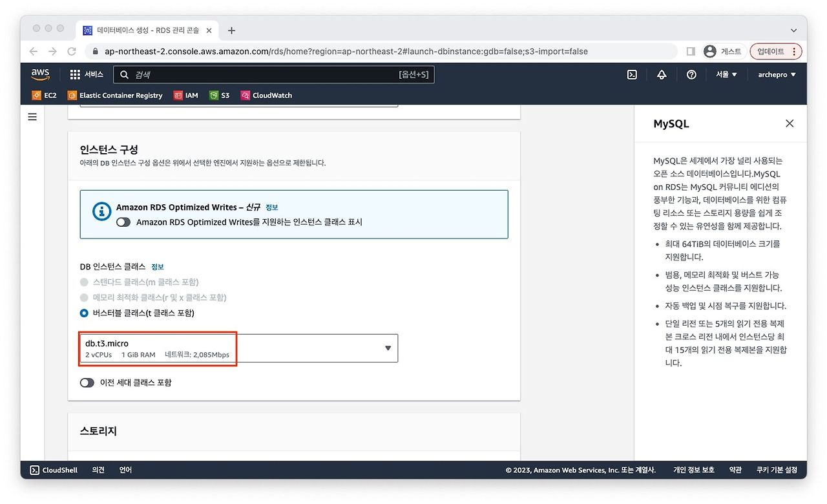Open the 서울 region dropdown
Viewport: 827px width, 504px height.
click(x=726, y=75)
